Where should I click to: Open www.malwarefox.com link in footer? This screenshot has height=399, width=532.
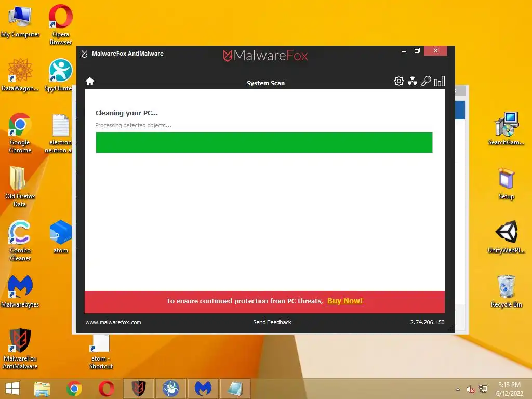(x=113, y=322)
